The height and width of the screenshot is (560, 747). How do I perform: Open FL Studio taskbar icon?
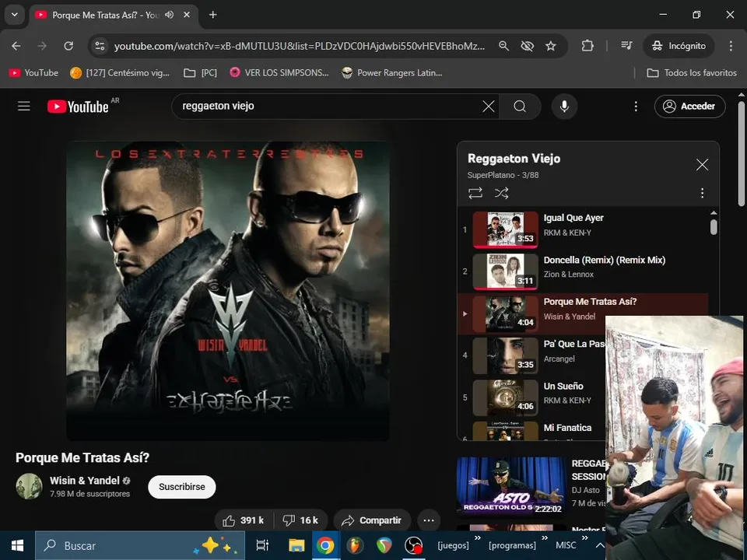(x=355, y=546)
